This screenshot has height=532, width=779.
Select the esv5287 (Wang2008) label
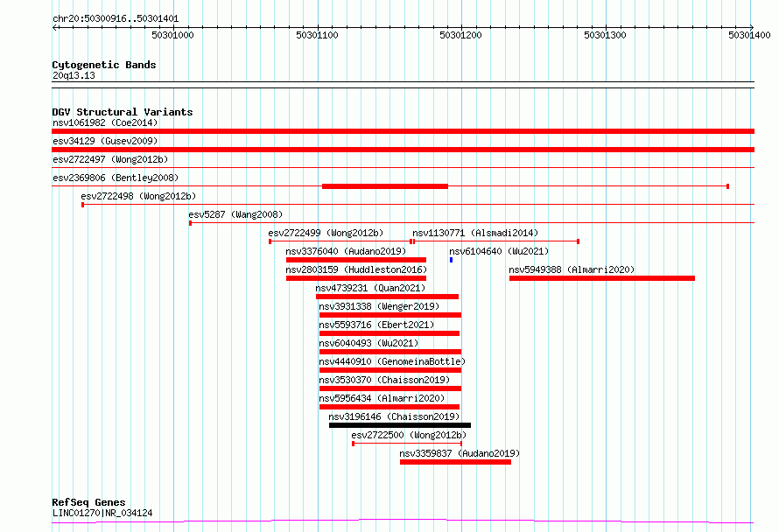(235, 214)
